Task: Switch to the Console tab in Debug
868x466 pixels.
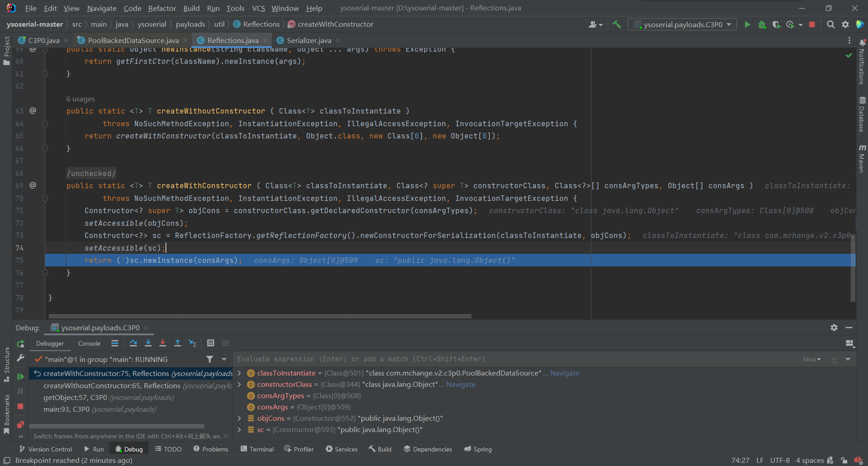Action: point(89,343)
